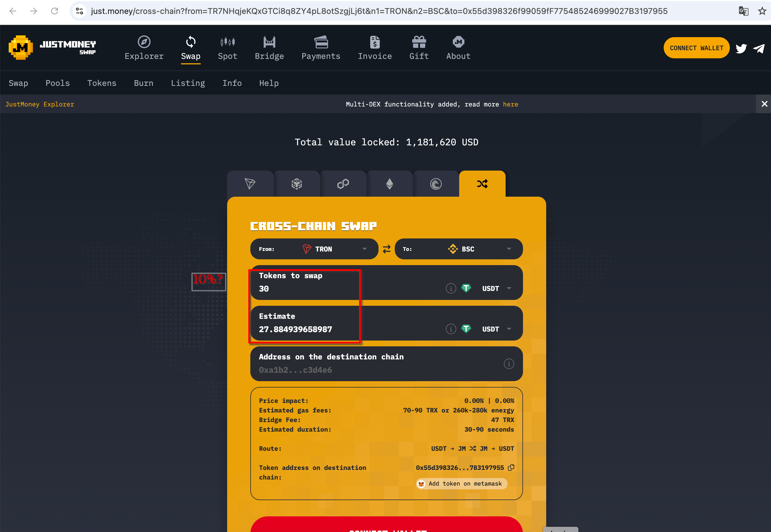
Task: Swap the From and To chains
Action: (386, 249)
